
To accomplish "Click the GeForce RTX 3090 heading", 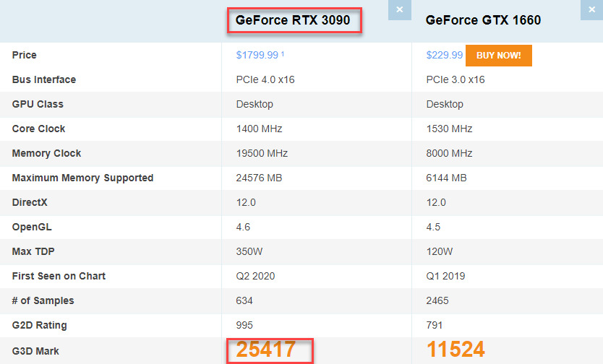I will tap(293, 20).
